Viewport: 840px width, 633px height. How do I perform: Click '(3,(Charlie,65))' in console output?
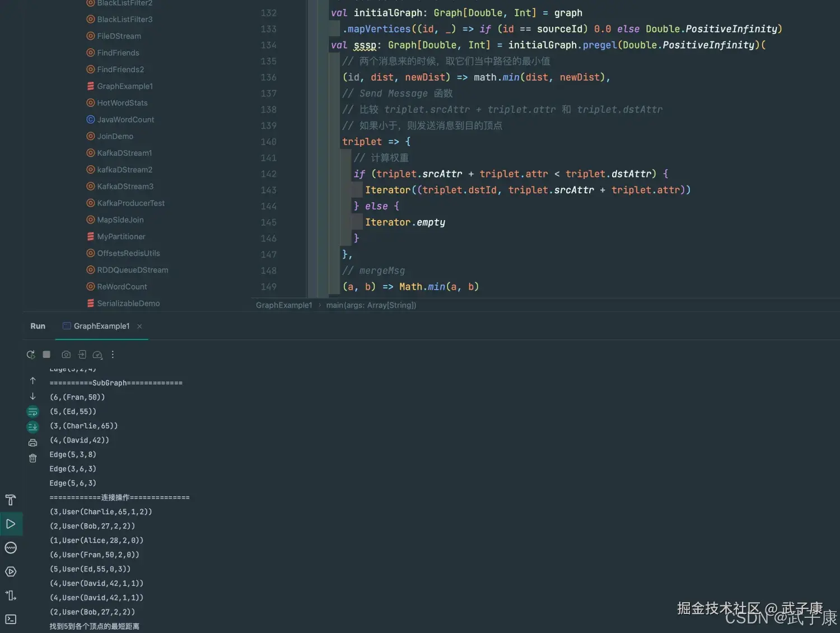click(x=83, y=426)
